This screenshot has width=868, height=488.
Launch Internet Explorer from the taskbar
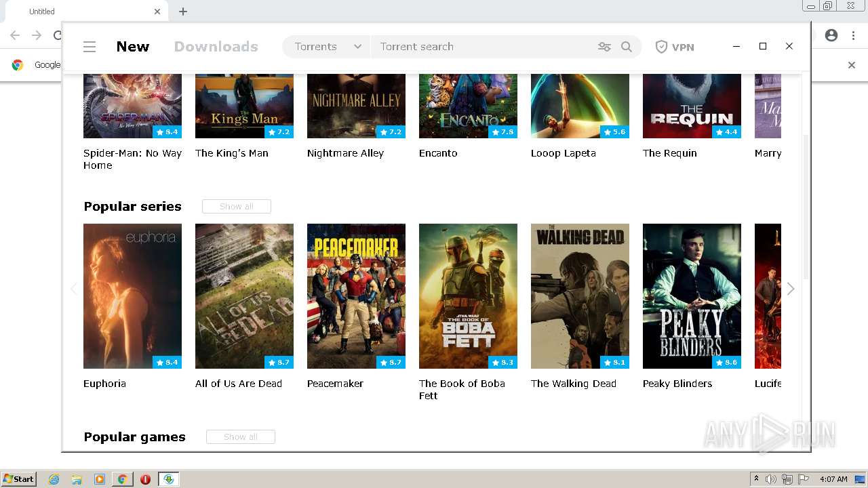tap(54, 479)
